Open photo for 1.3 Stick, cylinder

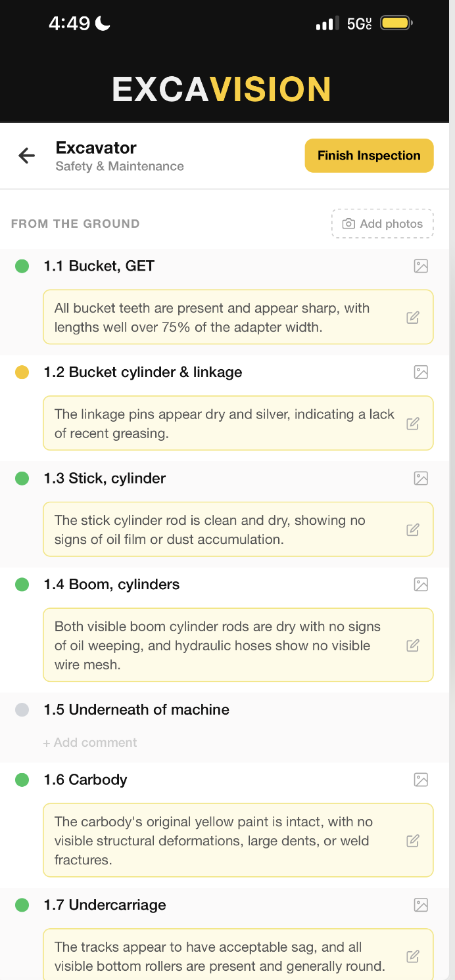[x=421, y=478]
